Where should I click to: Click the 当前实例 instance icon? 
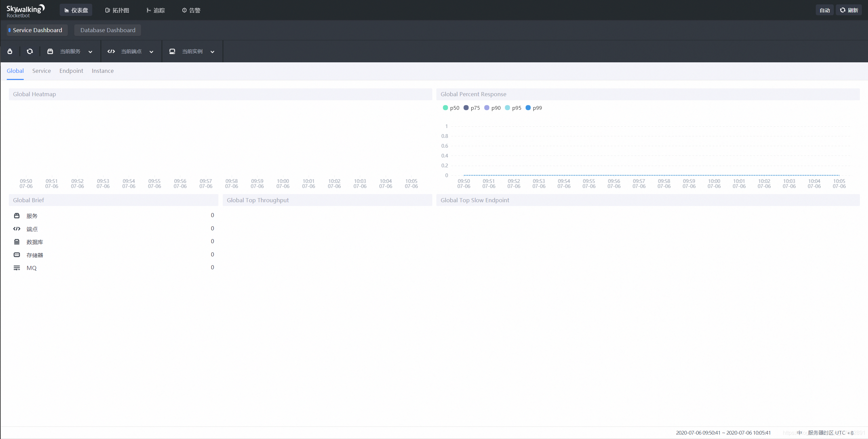pyautogui.click(x=172, y=51)
